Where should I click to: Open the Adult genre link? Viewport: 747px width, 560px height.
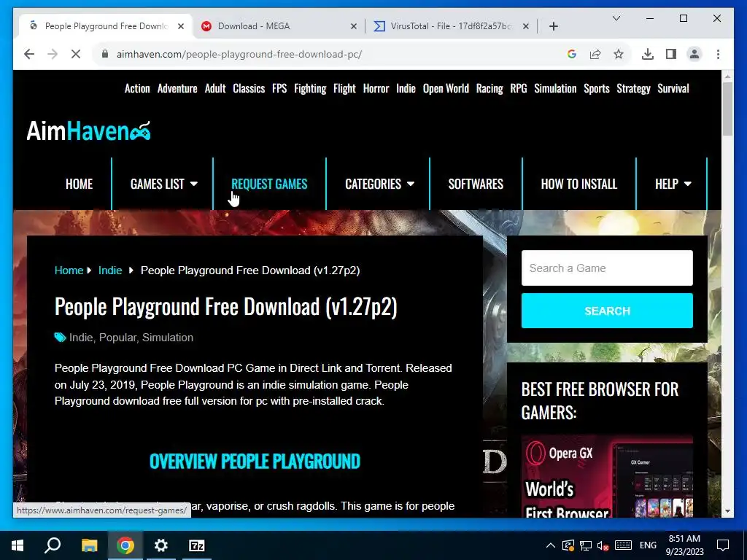tap(215, 88)
